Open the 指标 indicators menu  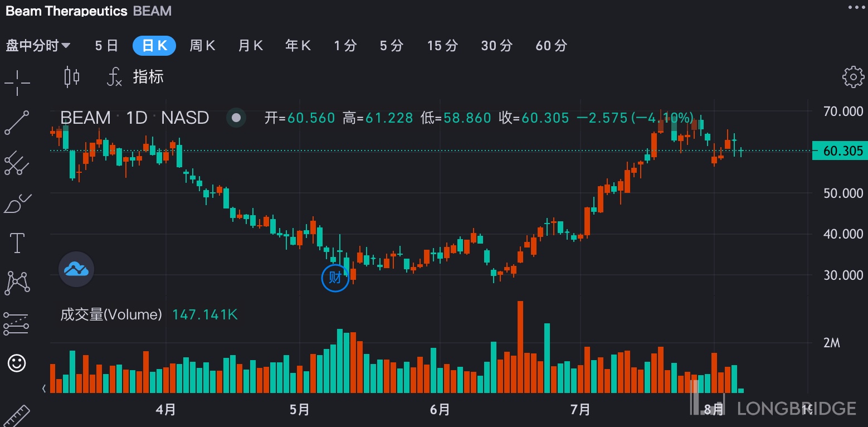(135, 77)
